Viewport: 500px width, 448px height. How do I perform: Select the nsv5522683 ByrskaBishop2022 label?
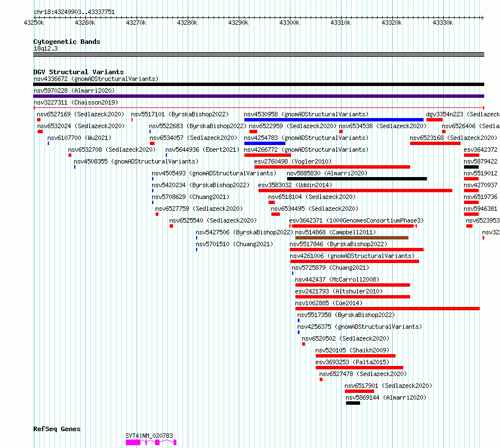tap(198, 126)
